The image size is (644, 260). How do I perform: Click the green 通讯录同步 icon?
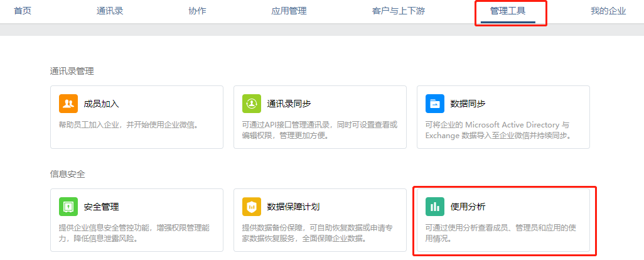[251, 104]
